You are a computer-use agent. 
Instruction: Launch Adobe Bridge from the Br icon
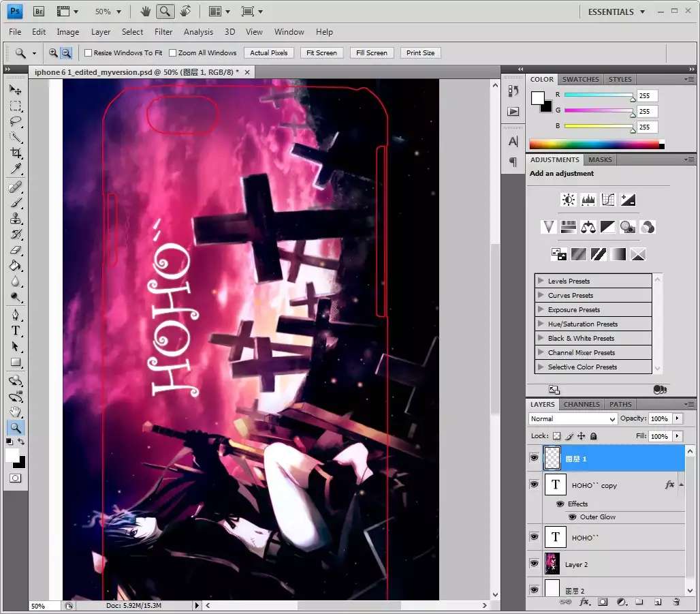click(x=39, y=11)
